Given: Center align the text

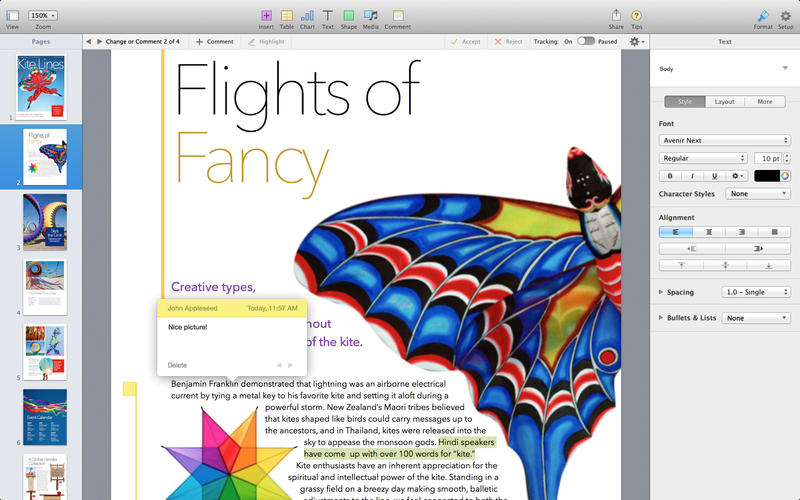Looking at the screenshot, I should coord(709,232).
